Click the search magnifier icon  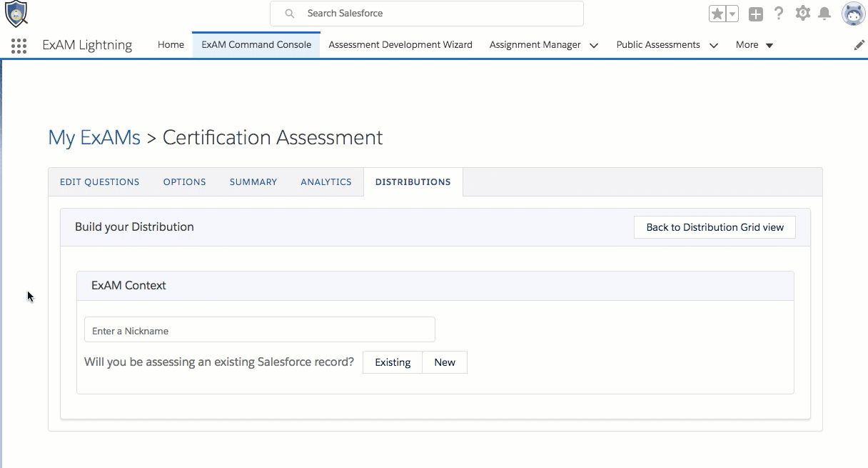(289, 14)
